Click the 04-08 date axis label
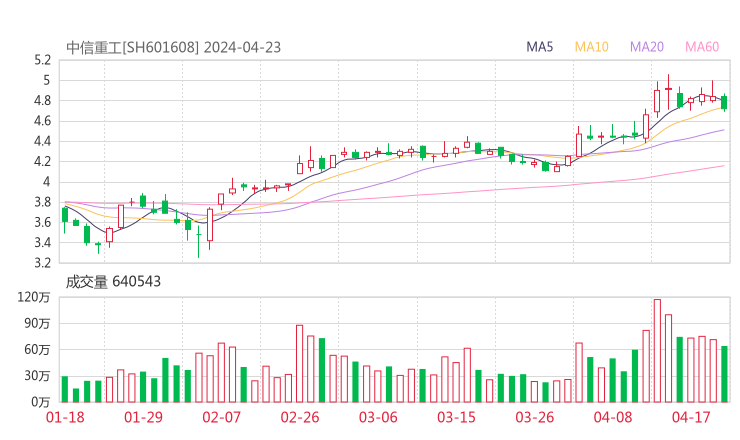The image size is (740, 440). (613, 417)
